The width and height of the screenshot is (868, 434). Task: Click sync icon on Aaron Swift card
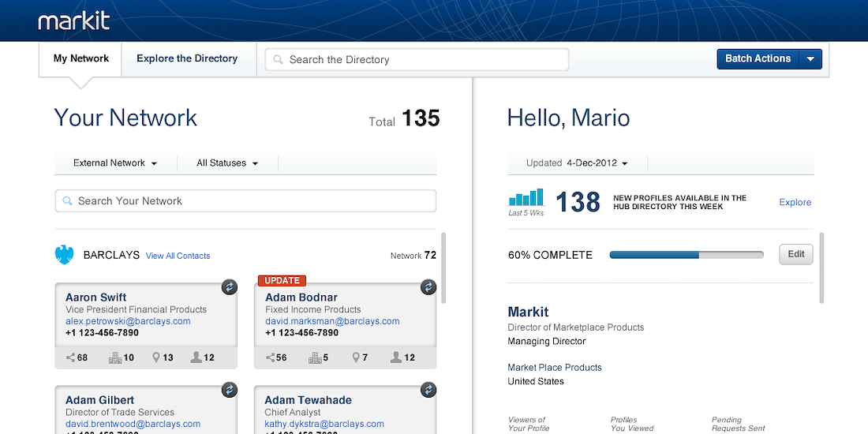tap(229, 287)
